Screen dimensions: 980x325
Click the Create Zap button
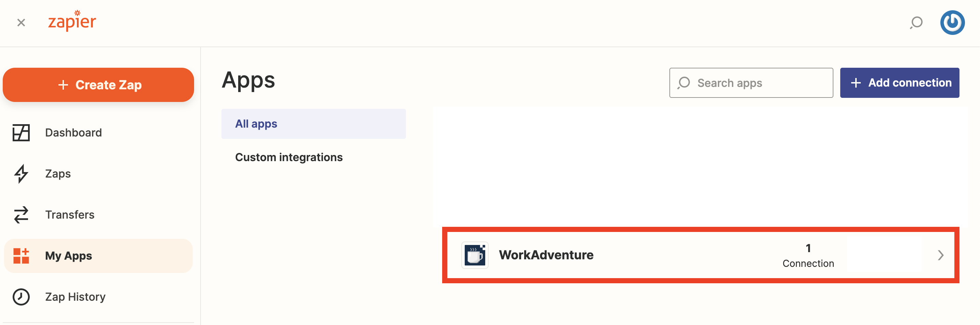[x=98, y=84]
